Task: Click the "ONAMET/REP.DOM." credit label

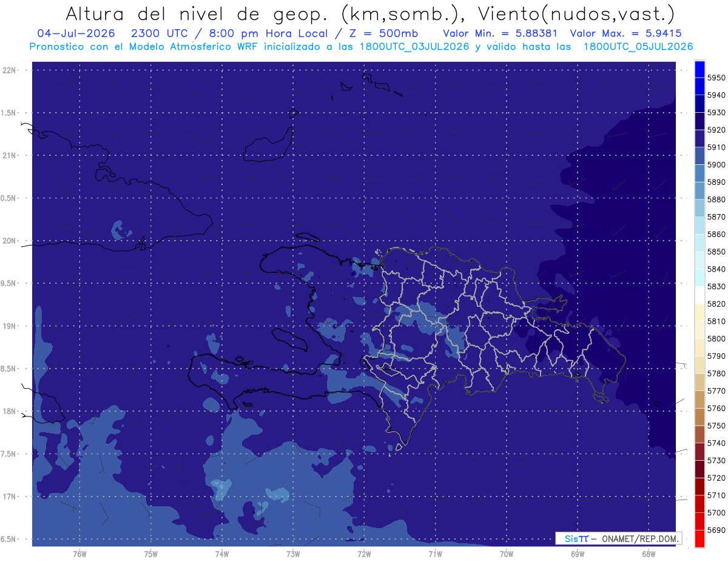Action: click(641, 538)
